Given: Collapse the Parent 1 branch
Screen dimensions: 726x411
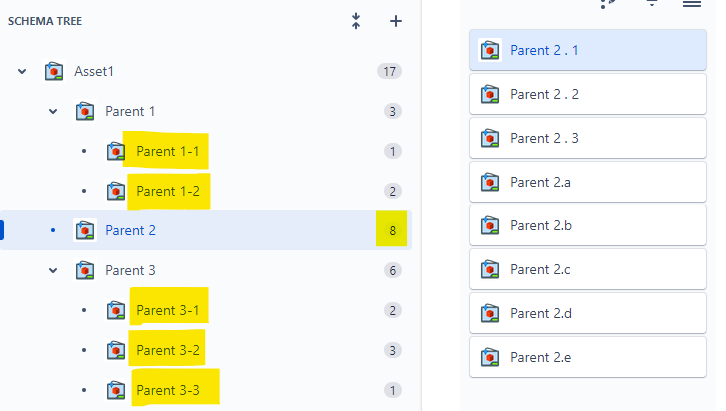Looking at the screenshot, I should 53,112.
